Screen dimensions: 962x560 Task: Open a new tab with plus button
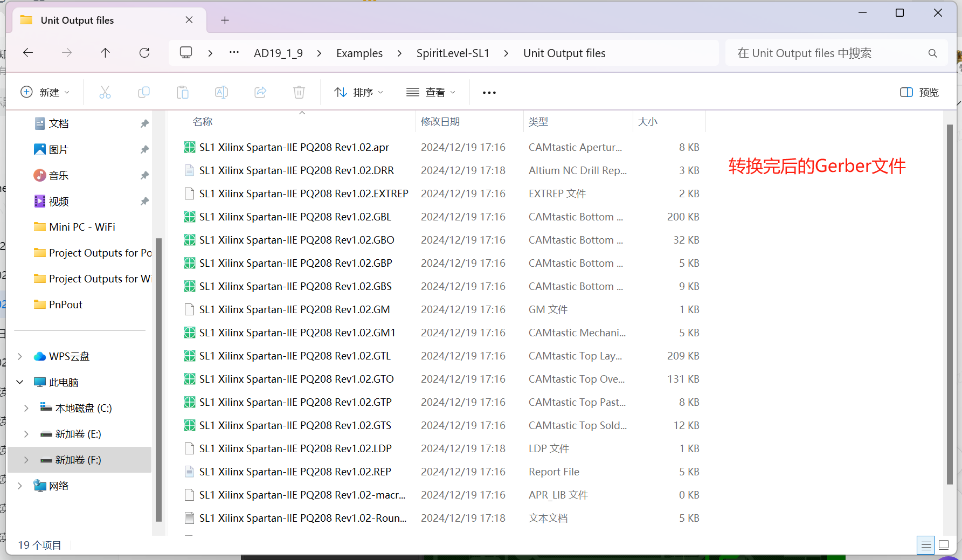[225, 20]
